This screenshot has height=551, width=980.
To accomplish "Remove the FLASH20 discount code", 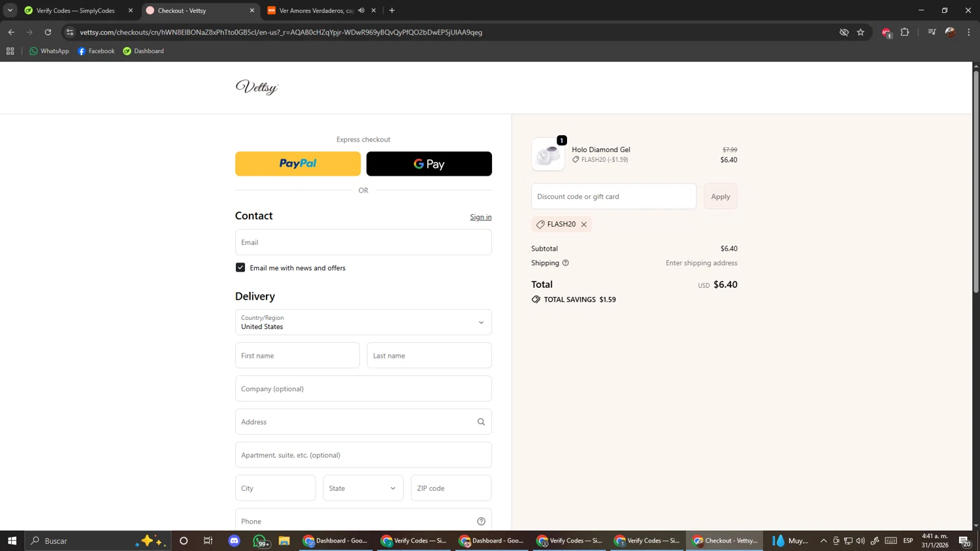I will pos(584,225).
